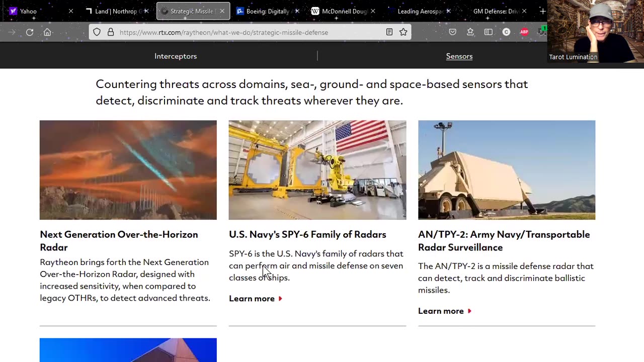This screenshot has width=644, height=362.
Task: Go to the browser home page
Action: 47,32
